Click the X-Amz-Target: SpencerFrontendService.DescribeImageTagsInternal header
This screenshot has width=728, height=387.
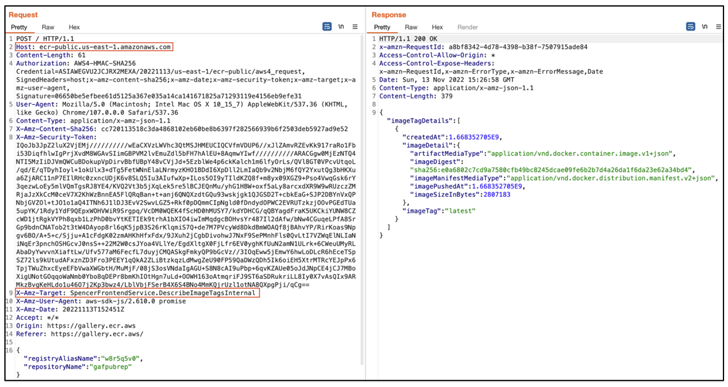coord(137,293)
